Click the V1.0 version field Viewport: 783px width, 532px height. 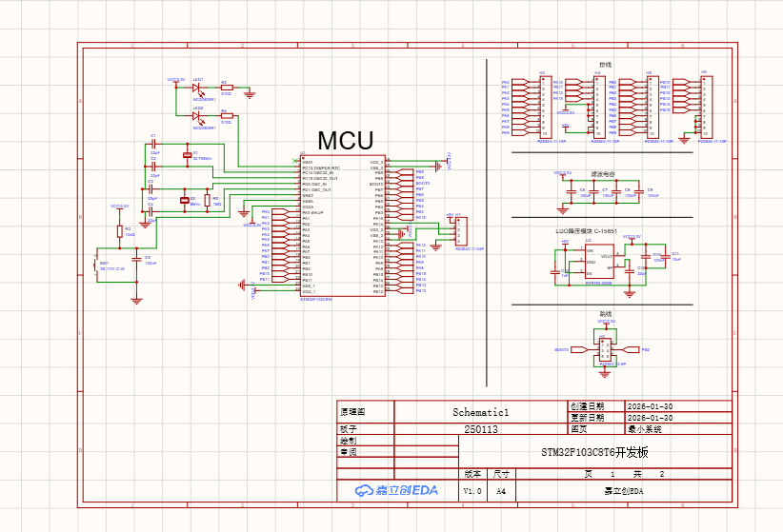(472, 490)
